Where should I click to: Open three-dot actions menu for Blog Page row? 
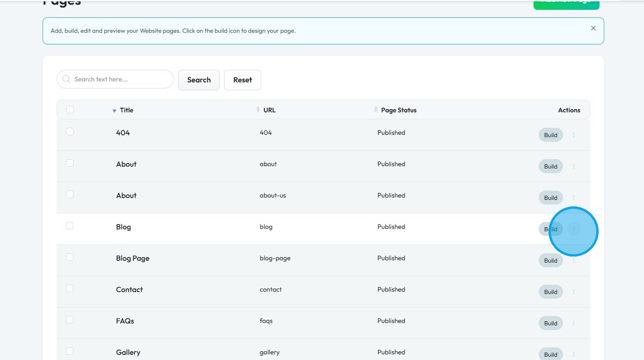pyautogui.click(x=574, y=260)
